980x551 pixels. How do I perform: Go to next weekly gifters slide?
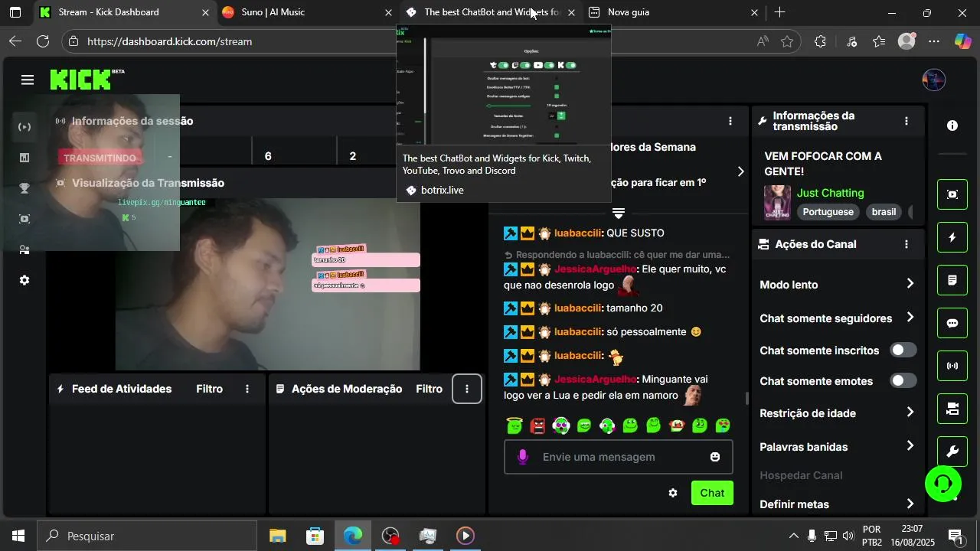point(740,171)
